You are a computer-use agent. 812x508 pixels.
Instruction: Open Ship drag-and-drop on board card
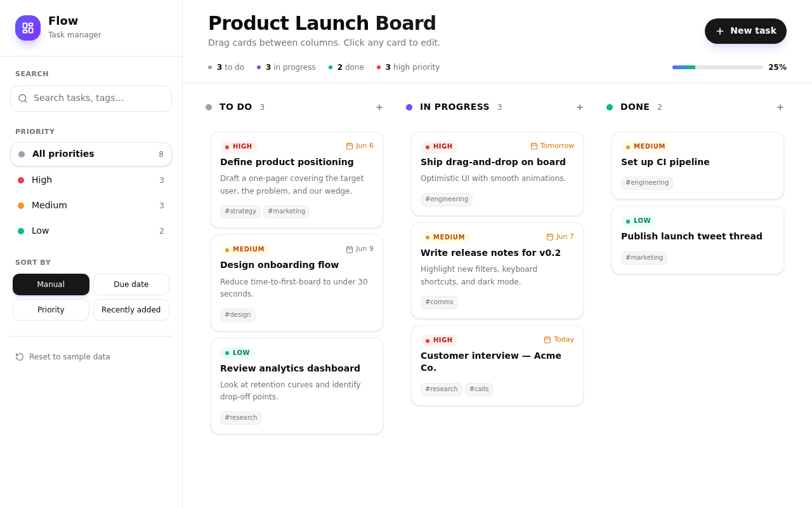[x=497, y=174]
